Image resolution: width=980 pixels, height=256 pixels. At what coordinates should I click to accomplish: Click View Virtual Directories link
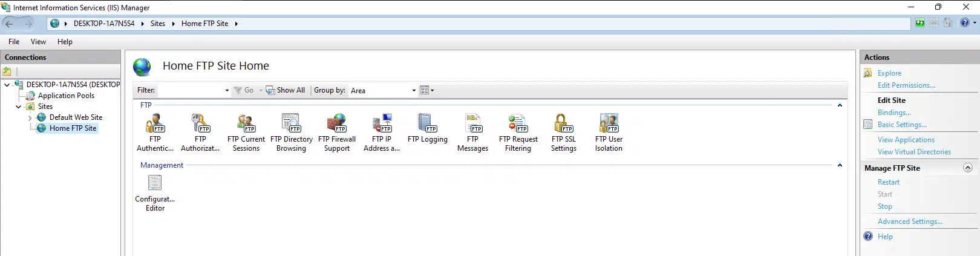coord(914,152)
